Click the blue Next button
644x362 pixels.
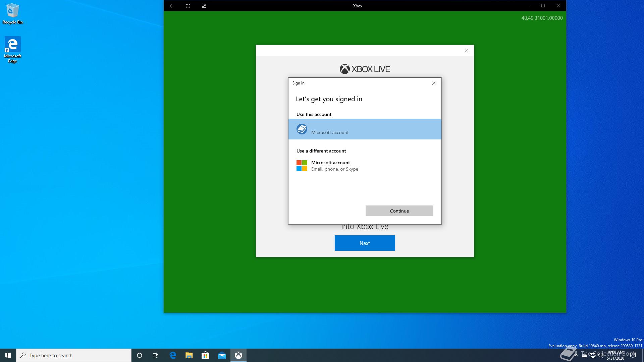tap(365, 243)
